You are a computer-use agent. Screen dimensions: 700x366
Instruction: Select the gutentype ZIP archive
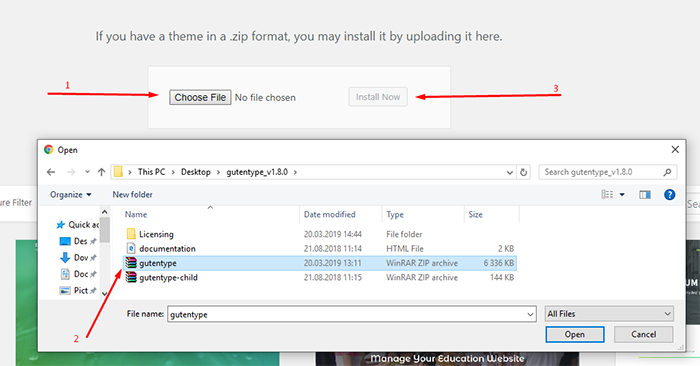[320, 263]
